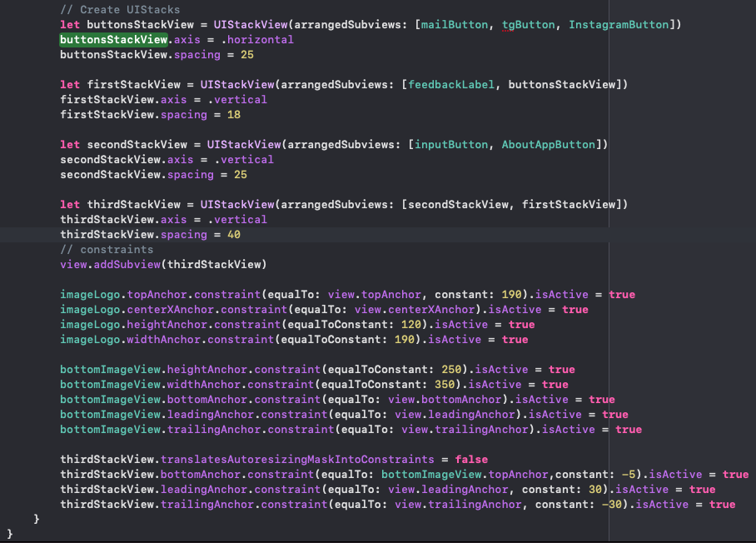Click equalToConstant value 350
Viewport: 756px width, 543px height.
(x=445, y=384)
